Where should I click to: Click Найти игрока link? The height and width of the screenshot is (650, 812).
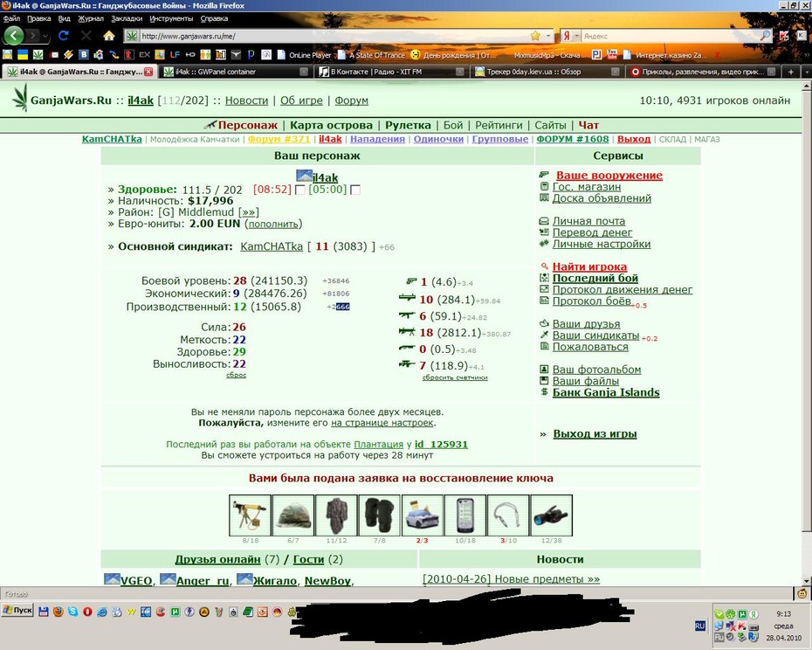589,266
